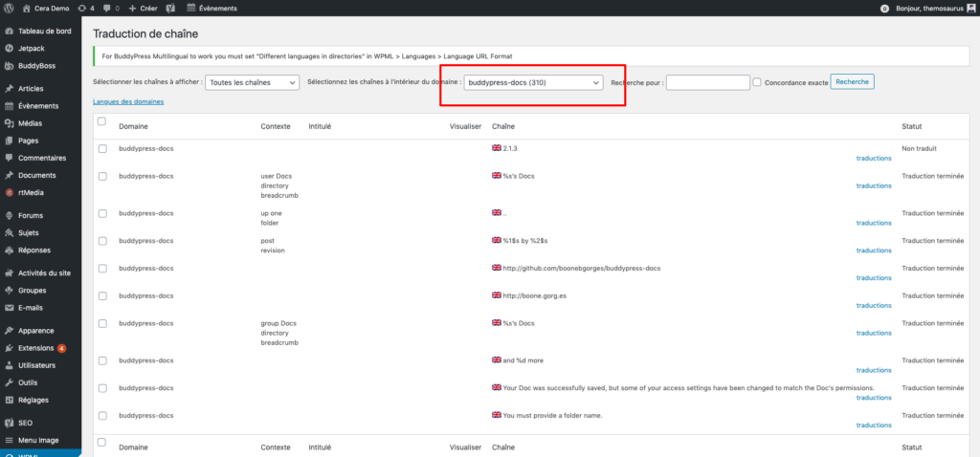This screenshot has height=457, width=980.
Task: Click the Non traduit status text
Action: click(920, 148)
